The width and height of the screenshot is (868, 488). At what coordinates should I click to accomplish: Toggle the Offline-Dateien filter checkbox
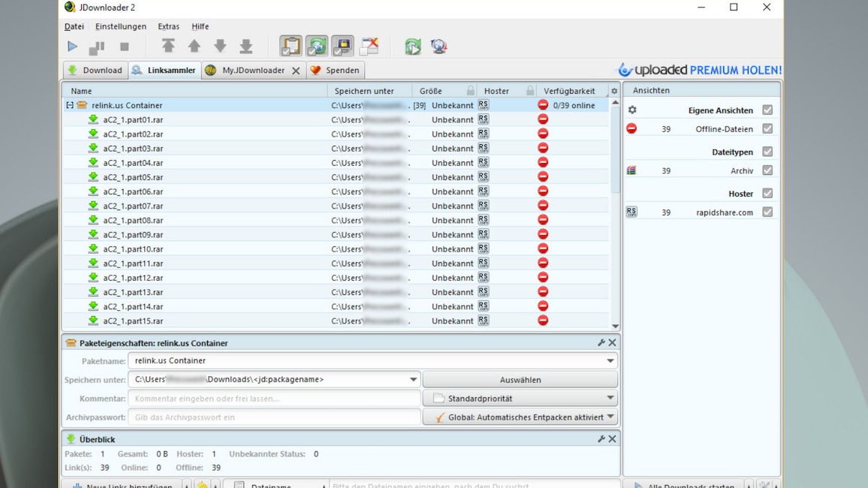coord(767,129)
